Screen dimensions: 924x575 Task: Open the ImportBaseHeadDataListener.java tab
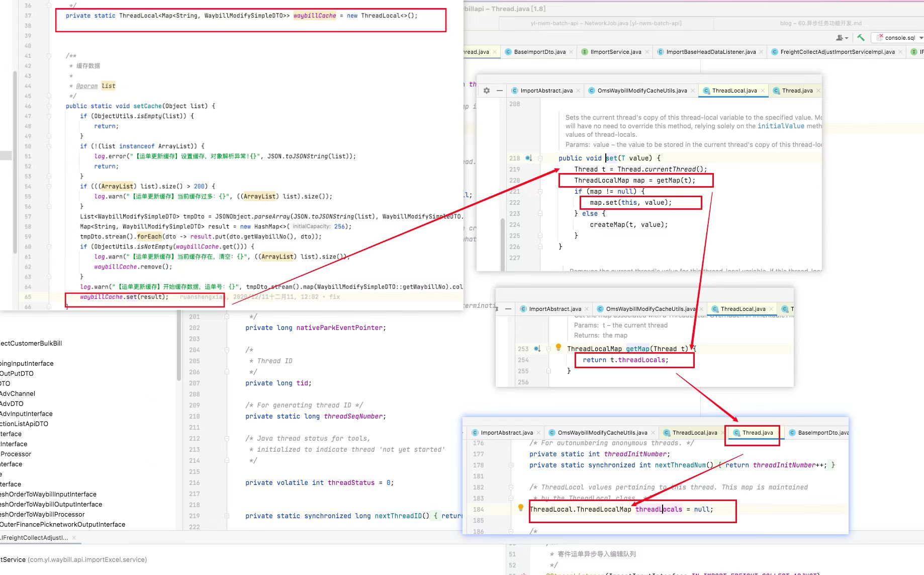711,52
